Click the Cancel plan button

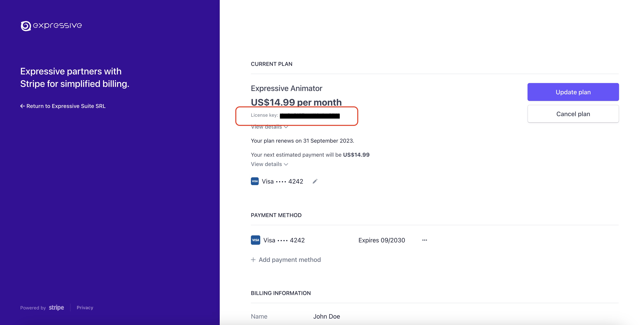(x=573, y=114)
